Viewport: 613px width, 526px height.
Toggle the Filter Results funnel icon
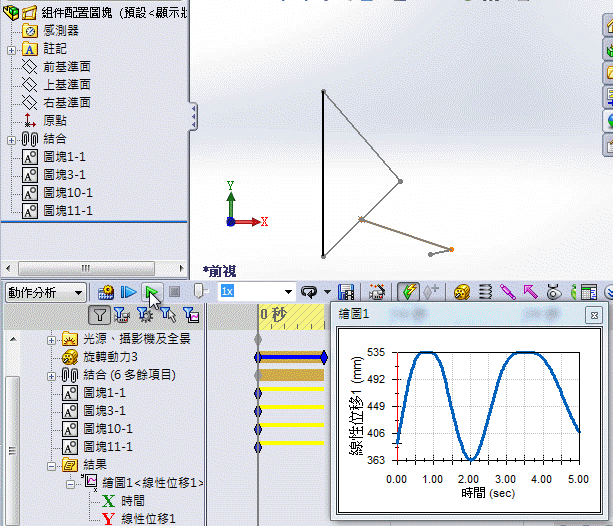click(191, 315)
